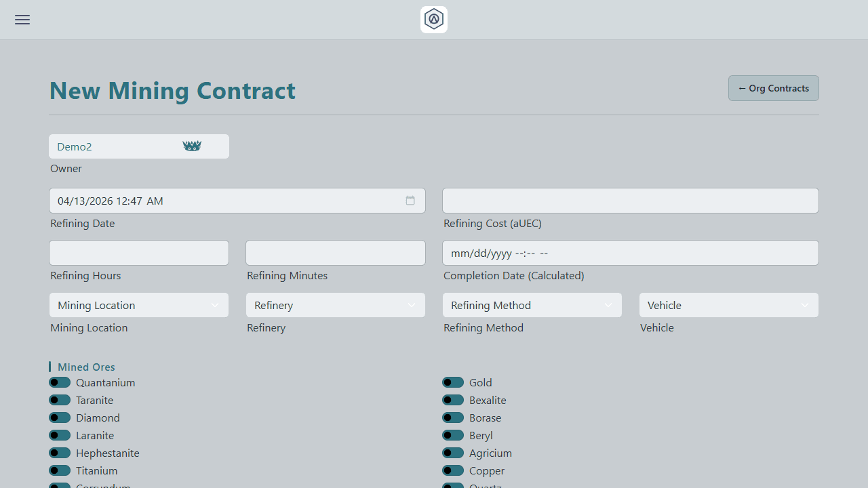The image size is (868, 488).
Task: Open the Refining Method dropdown
Action: [532, 305]
